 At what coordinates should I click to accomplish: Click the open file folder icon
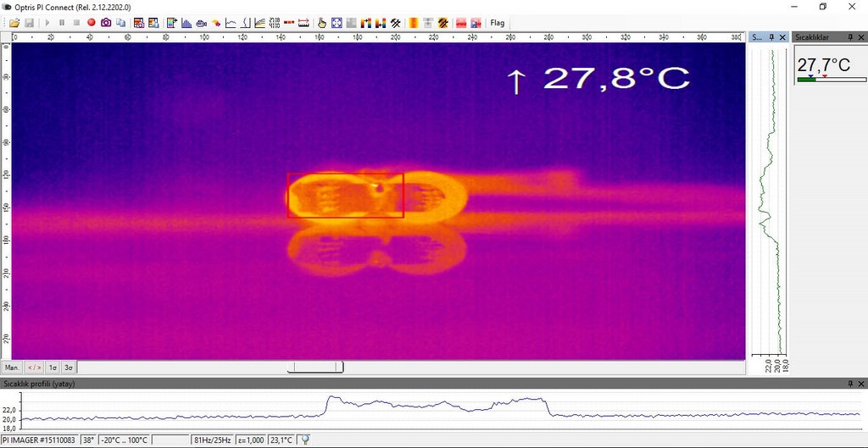(14, 23)
